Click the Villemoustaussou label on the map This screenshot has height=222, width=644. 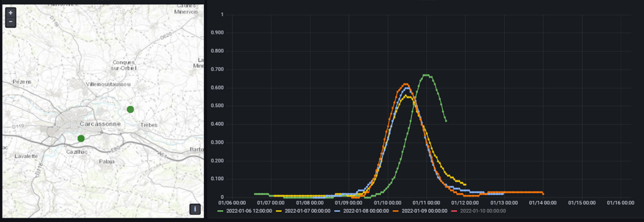click(108, 84)
